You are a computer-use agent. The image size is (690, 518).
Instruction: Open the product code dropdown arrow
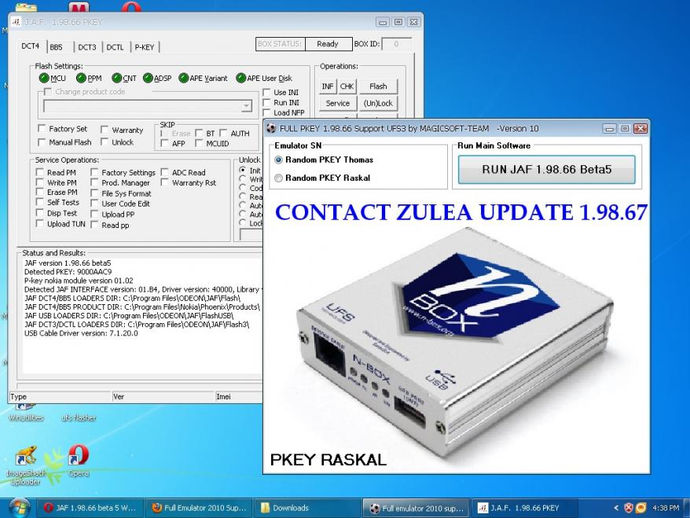click(246, 106)
